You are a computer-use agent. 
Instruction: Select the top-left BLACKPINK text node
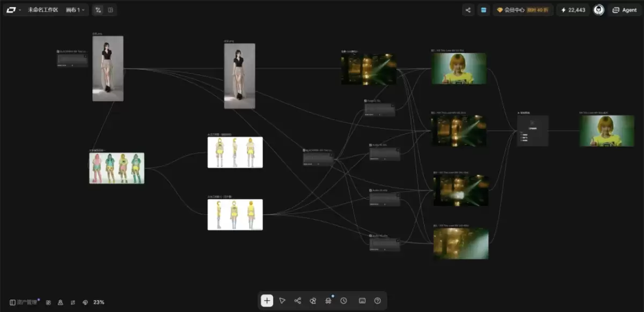pos(72,60)
